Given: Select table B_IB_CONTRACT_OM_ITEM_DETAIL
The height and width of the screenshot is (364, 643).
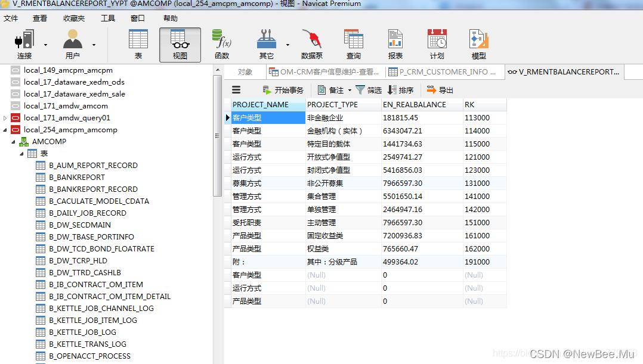Looking at the screenshot, I should [110, 296].
